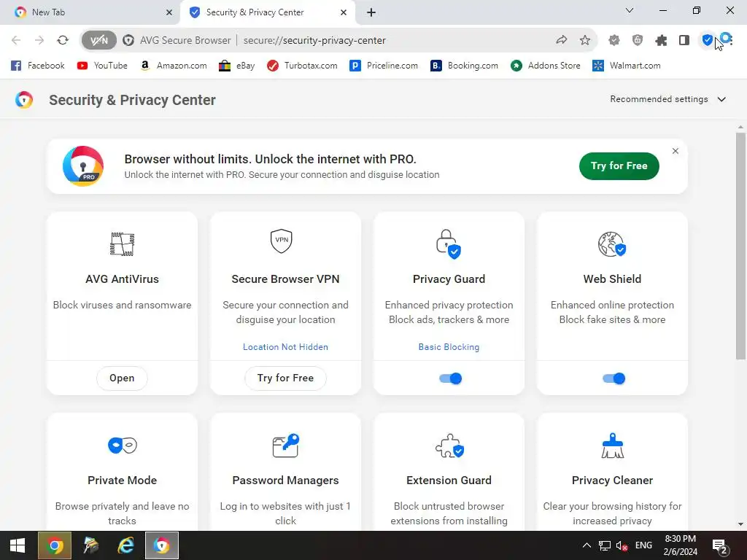This screenshot has width=747, height=560.
Task: Open Internet Explorer from the taskbar
Action: pyautogui.click(x=125, y=545)
